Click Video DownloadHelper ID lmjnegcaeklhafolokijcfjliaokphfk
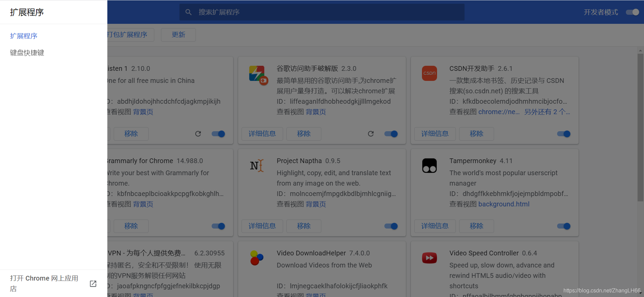The width and height of the screenshot is (644, 297). pos(339,286)
